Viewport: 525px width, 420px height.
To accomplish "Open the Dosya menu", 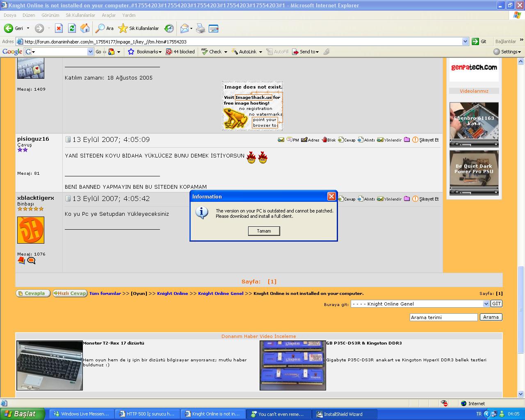I will click(10, 15).
